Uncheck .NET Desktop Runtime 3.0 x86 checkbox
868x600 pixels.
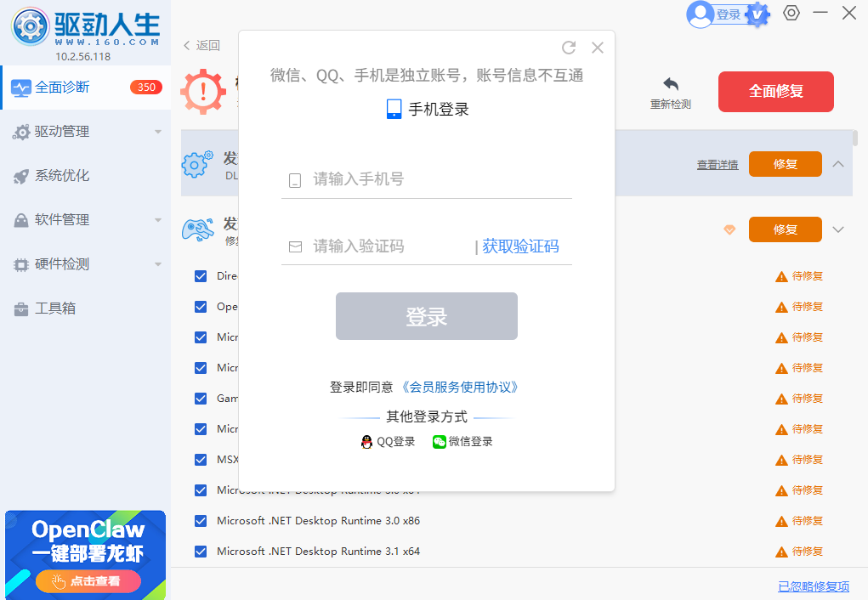[201, 521]
